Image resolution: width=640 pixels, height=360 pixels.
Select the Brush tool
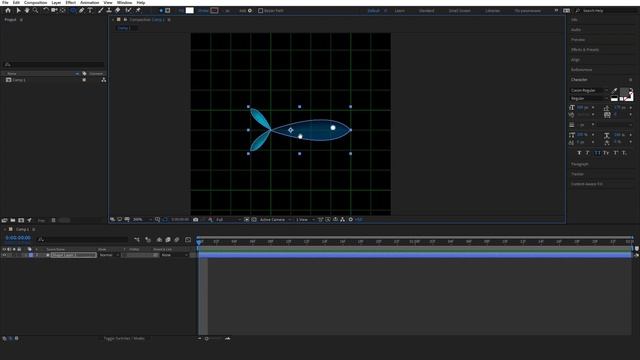[101, 10]
